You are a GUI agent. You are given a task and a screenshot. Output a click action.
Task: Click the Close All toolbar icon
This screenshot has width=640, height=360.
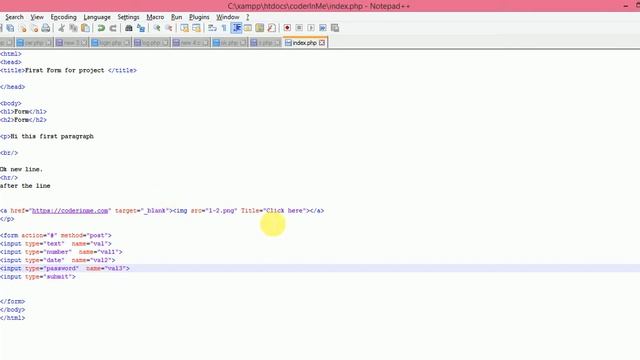34,28
